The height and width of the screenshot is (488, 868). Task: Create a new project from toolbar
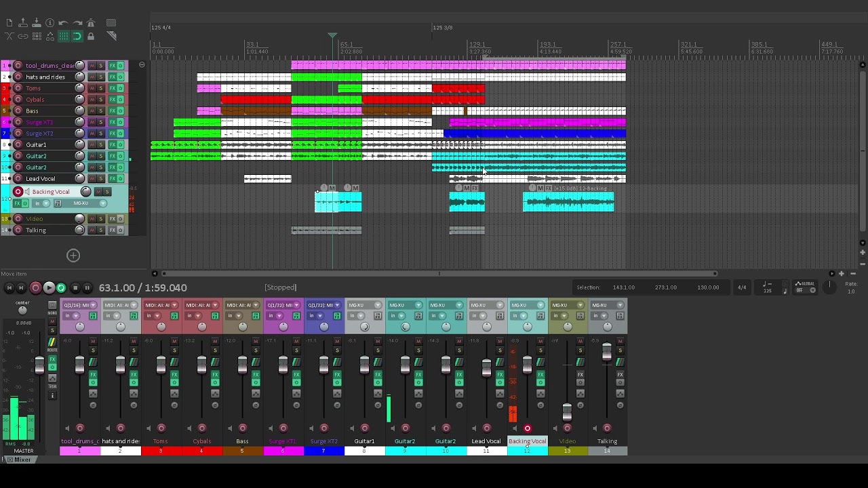[x=9, y=23]
